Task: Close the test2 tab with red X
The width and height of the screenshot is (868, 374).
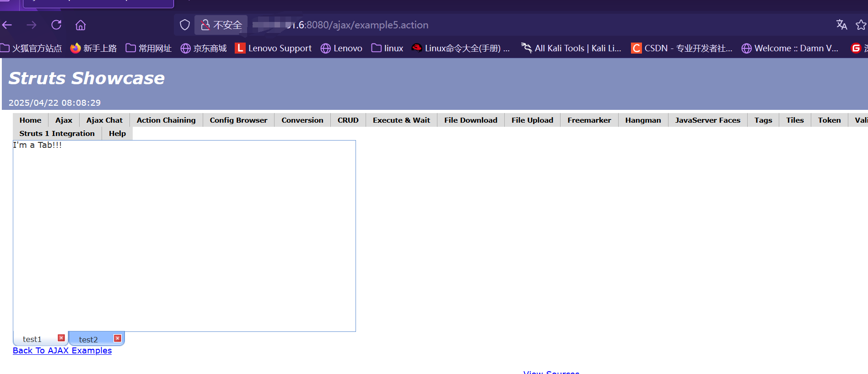Action: pyautogui.click(x=118, y=338)
